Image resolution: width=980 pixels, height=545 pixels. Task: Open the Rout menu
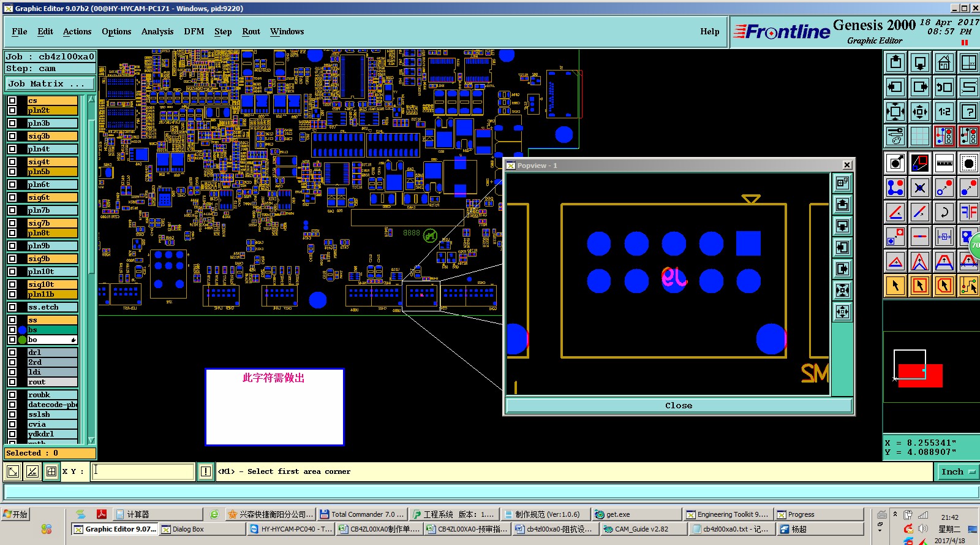tap(251, 31)
